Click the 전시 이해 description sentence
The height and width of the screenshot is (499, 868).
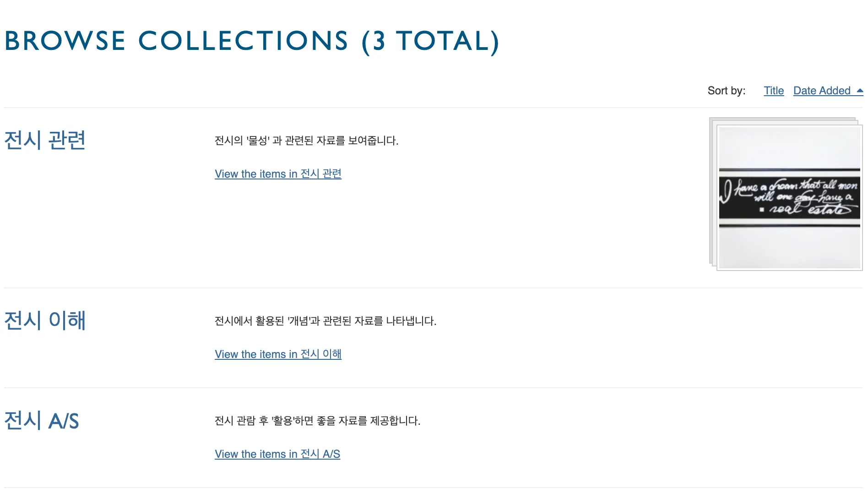(x=325, y=321)
